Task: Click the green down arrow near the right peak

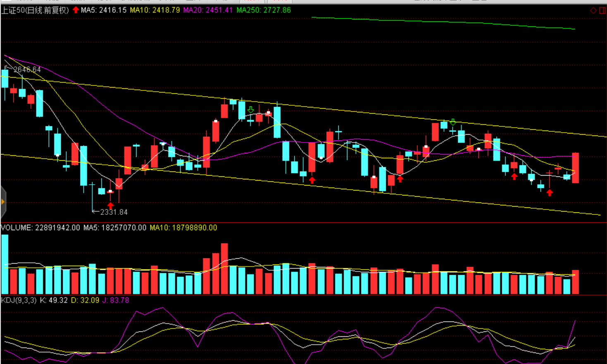Action: pyautogui.click(x=453, y=122)
